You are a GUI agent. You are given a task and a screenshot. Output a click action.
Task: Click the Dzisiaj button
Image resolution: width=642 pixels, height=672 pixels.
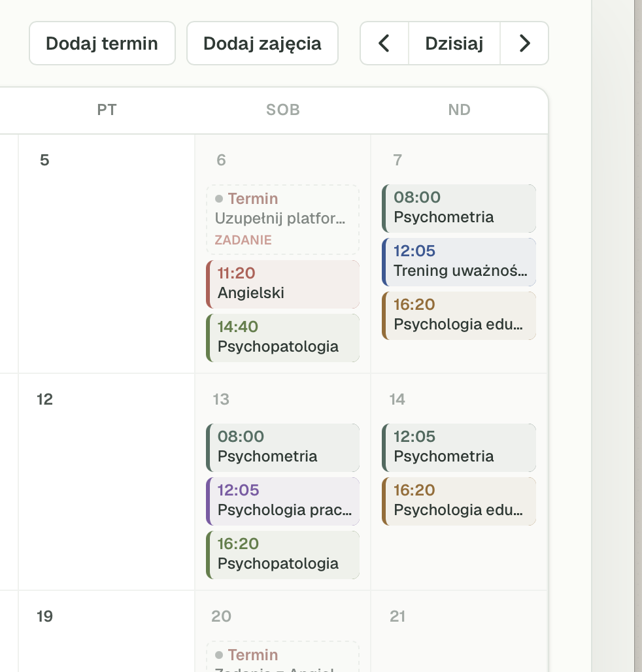[x=454, y=43]
